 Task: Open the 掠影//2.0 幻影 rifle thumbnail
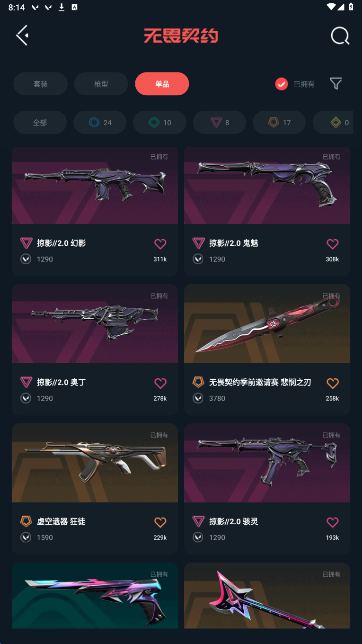[x=95, y=185]
